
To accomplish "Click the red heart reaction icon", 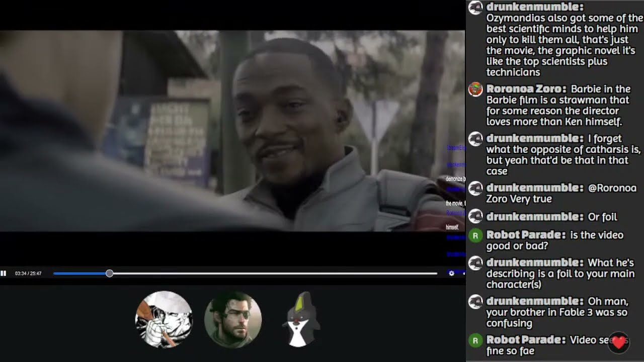I will pyautogui.click(x=618, y=342).
